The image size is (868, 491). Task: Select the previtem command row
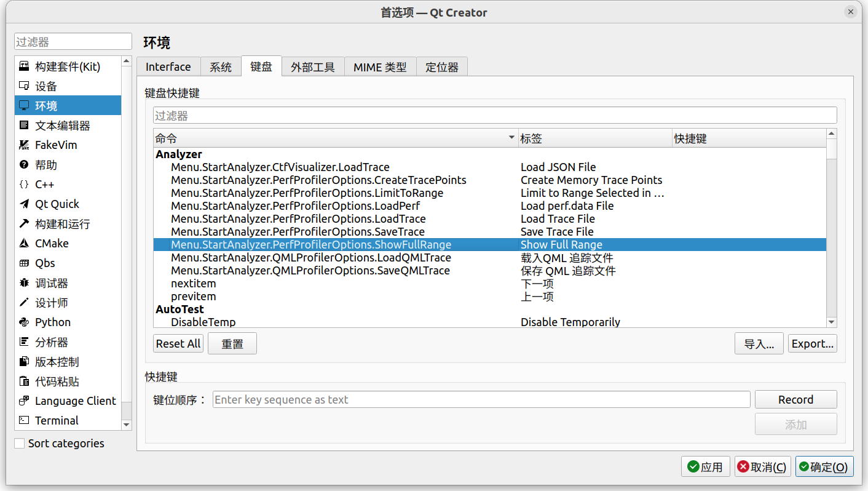click(x=490, y=297)
